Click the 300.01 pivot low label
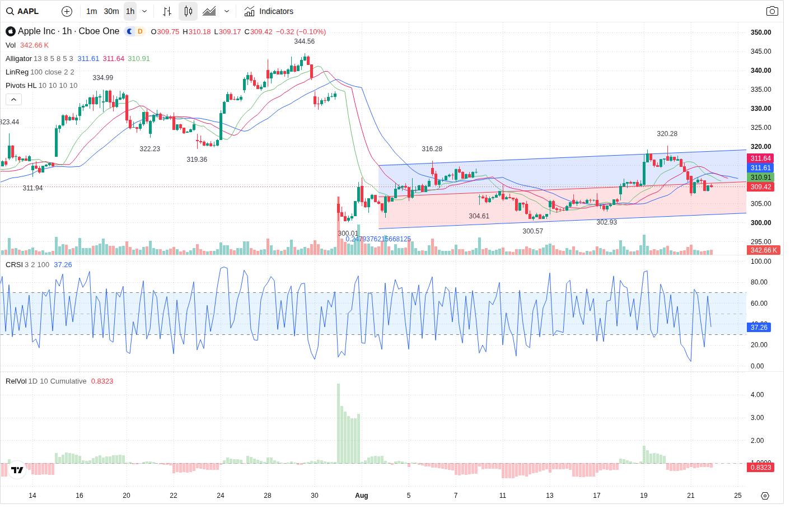795x532 pixels. 348,234
